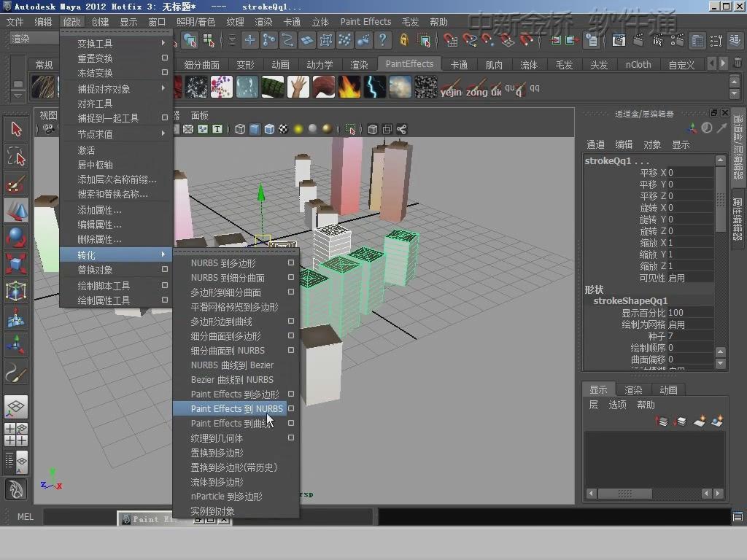The width and height of the screenshot is (747, 560).
Task: Toggle the yellow light sphere in viewport toolbar
Action: tap(298, 129)
